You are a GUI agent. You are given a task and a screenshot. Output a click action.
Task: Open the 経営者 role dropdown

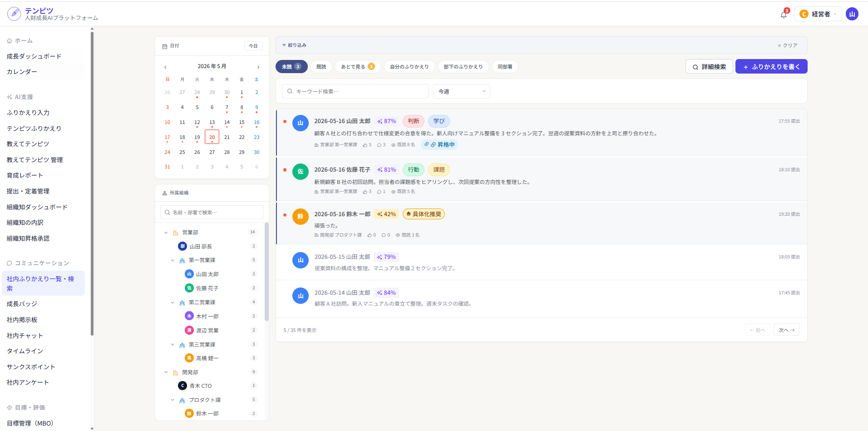[818, 14]
